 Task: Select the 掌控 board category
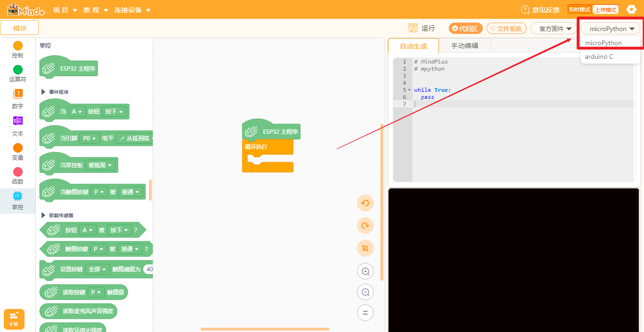(17, 201)
